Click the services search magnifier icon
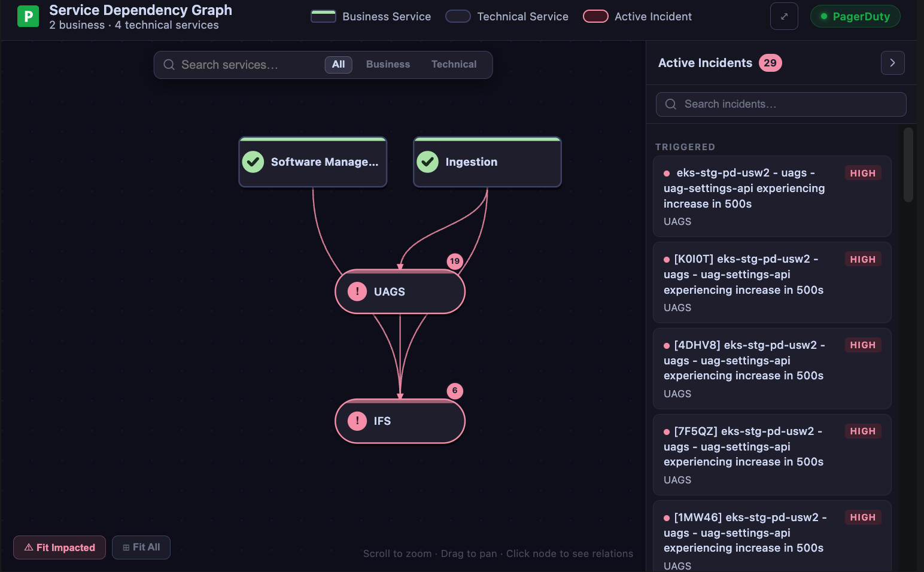924x572 pixels. (169, 65)
